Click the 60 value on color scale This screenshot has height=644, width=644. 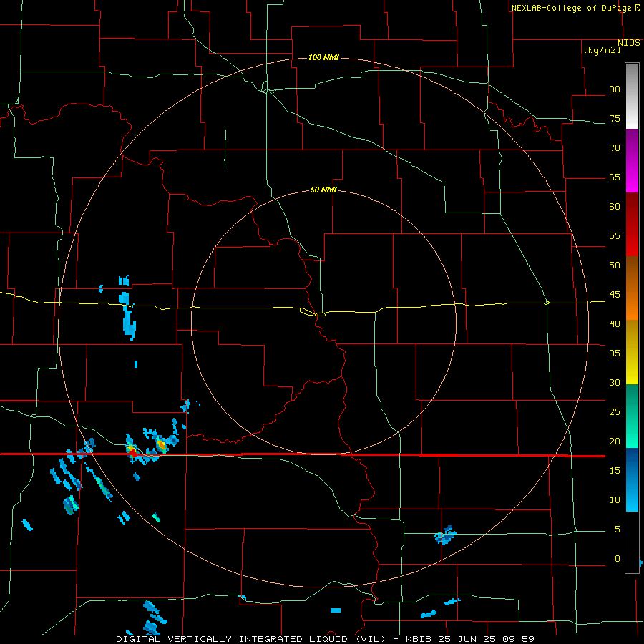click(x=615, y=207)
